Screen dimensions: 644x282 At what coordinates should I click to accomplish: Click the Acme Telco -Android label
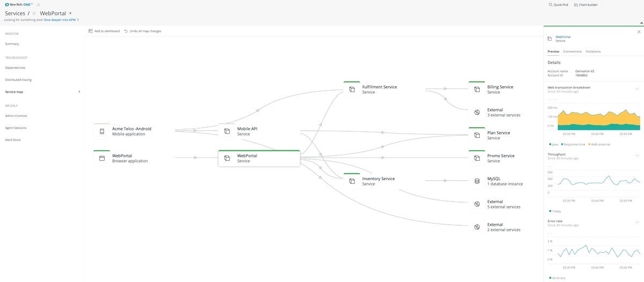pos(133,129)
